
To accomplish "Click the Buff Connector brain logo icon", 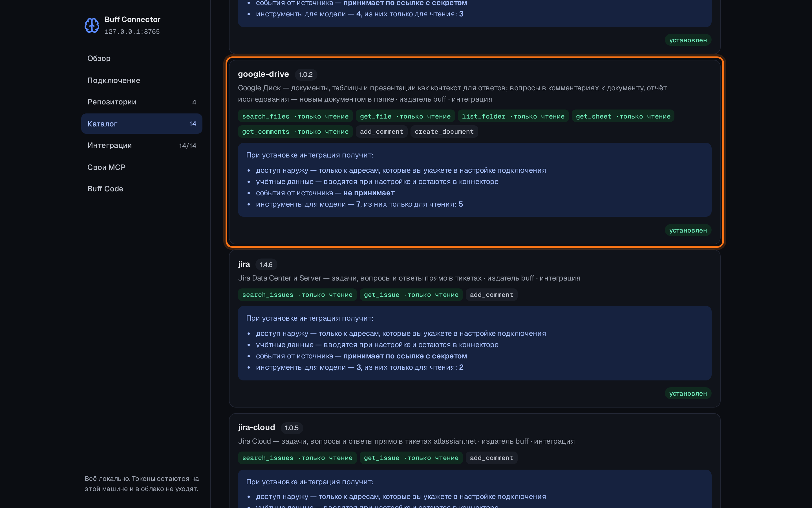I will coord(92,25).
